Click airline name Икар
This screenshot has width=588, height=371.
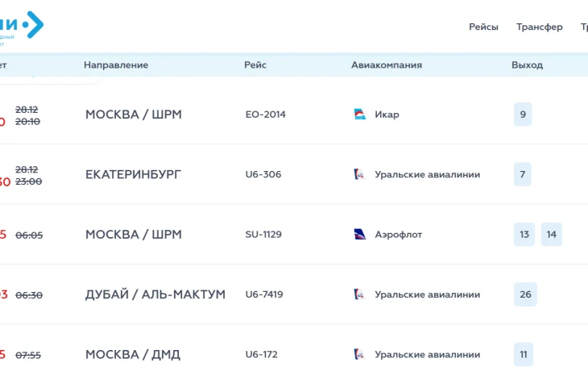pyautogui.click(x=387, y=115)
